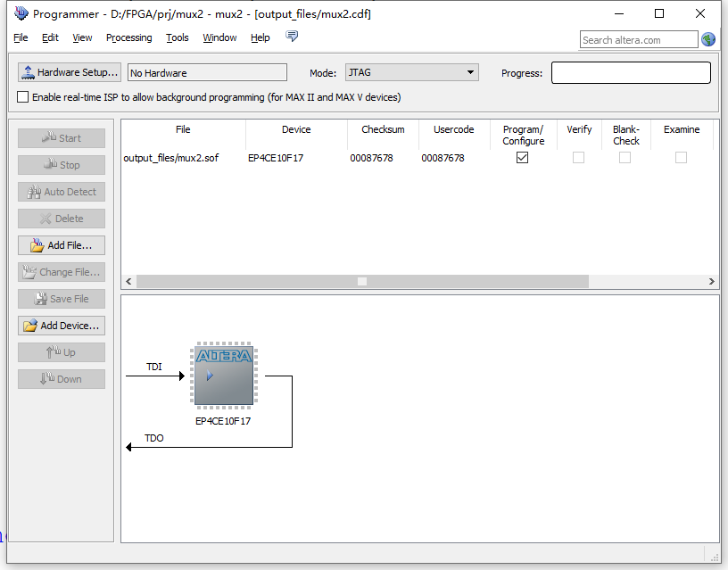The height and width of the screenshot is (570, 728).
Task: Close the Programmer window
Action: coord(700,14)
